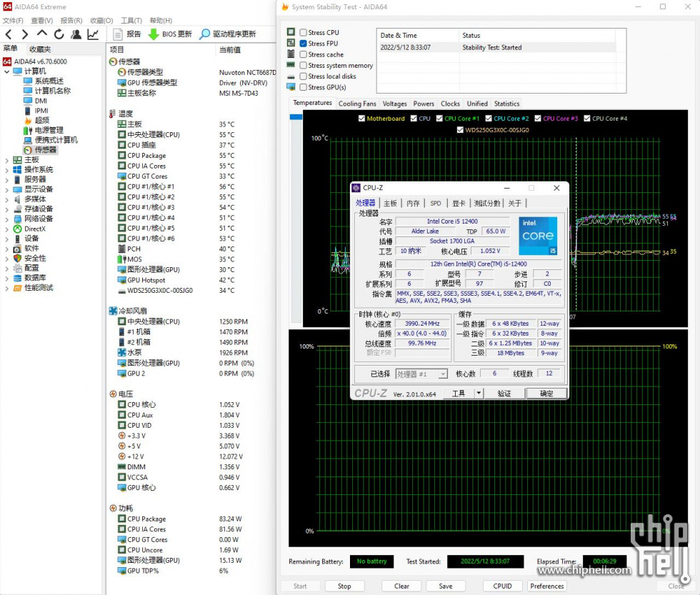Select the 传感器 sensor tree item
700x595 pixels.
(x=41, y=149)
